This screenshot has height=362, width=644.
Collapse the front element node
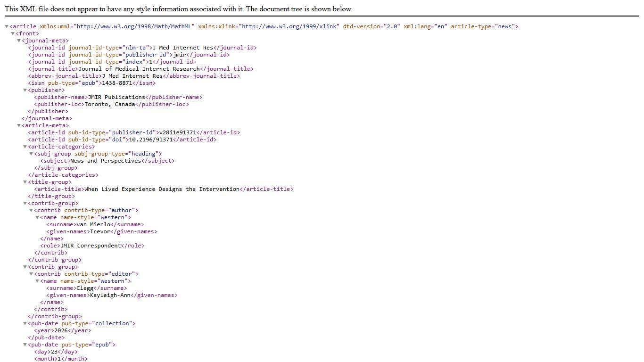coord(13,34)
